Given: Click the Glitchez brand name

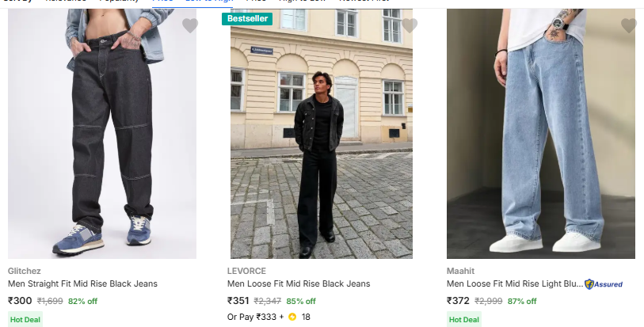Looking at the screenshot, I should click(x=24, y=270).
